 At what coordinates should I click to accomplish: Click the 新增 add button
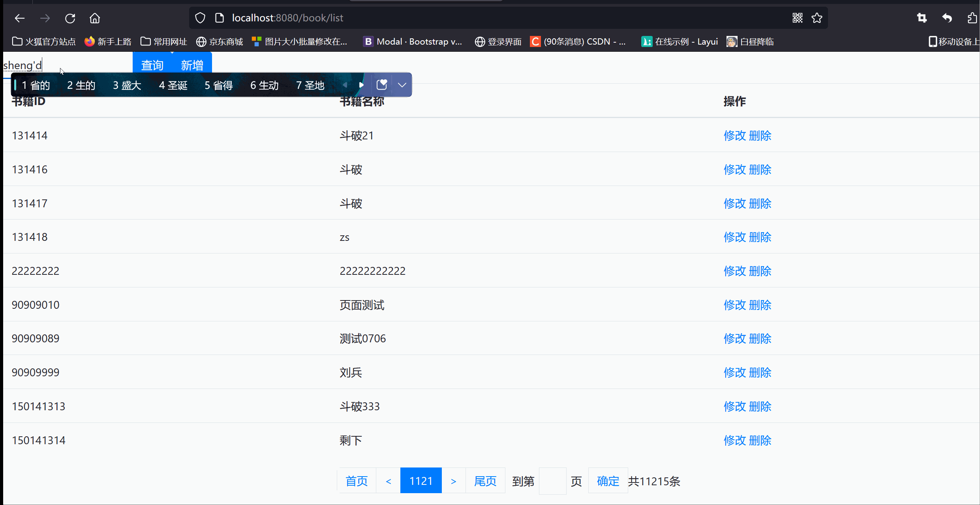192,65
